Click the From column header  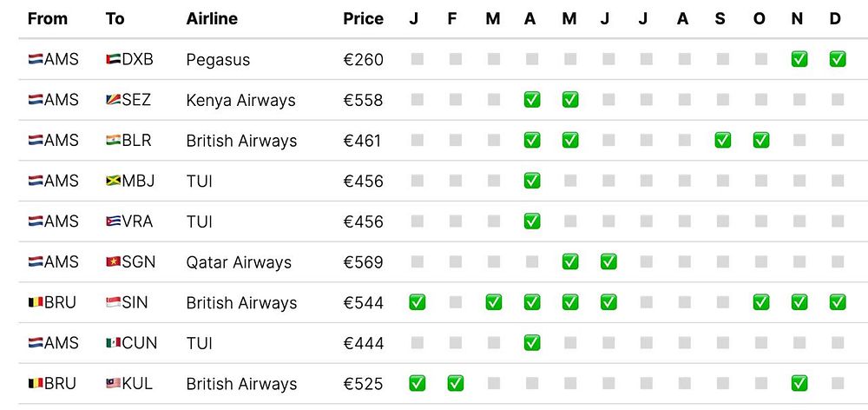pyautogui.click(x=47, y=18)
